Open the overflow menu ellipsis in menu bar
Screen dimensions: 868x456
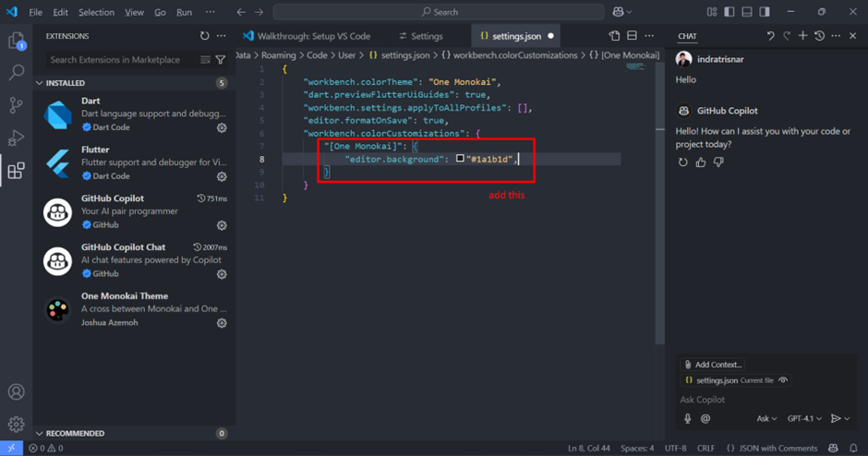point(210,12)
